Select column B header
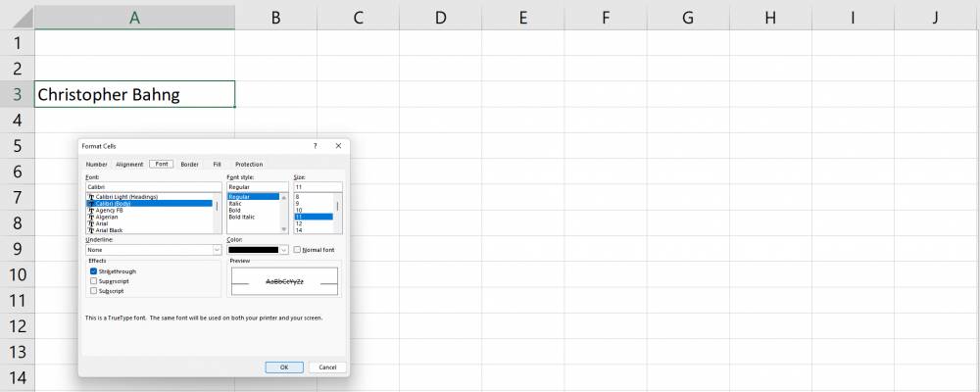Screen dimensions: 980x392 pyautogui.click(x=275, y=18)
